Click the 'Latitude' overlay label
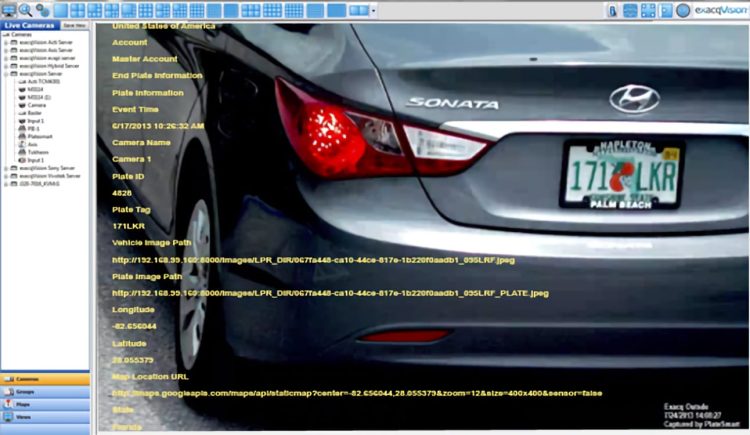This screenshot has width=750, height=435. (129, 344)
